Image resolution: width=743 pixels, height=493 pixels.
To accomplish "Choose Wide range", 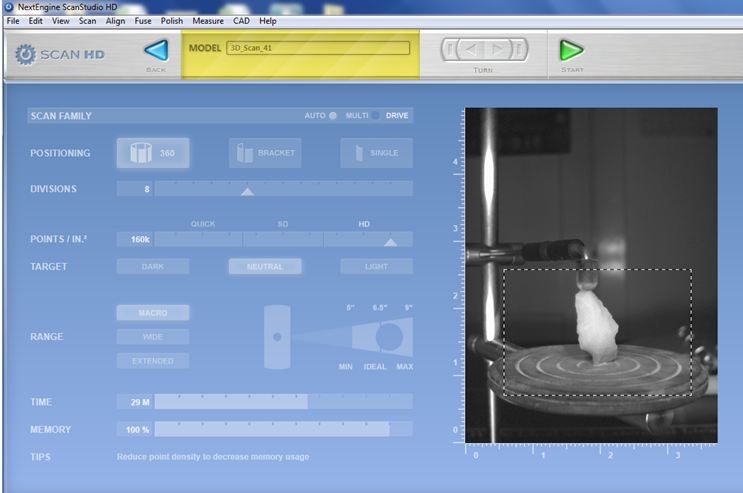I will (x=153, y=337).
